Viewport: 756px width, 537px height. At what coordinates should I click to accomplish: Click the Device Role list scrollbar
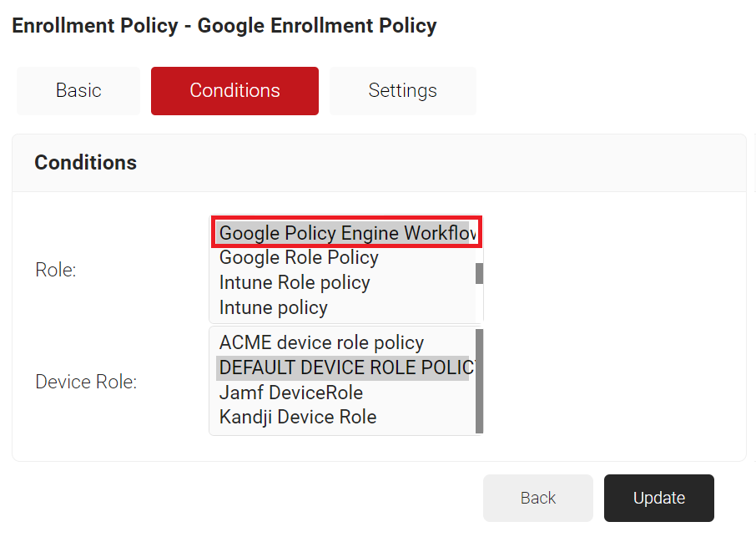[479, 381]
